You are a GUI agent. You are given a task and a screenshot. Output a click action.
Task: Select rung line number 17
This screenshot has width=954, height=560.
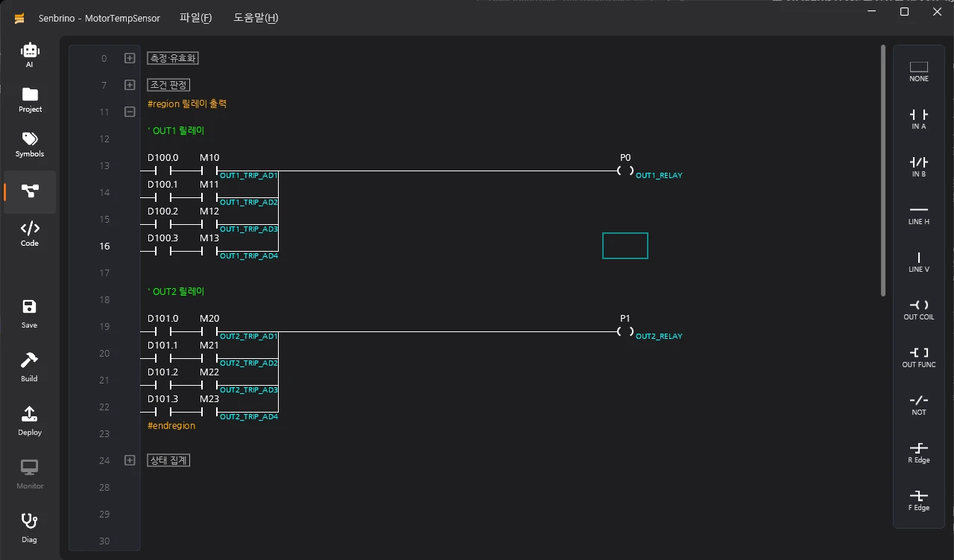tap(104, 273)
